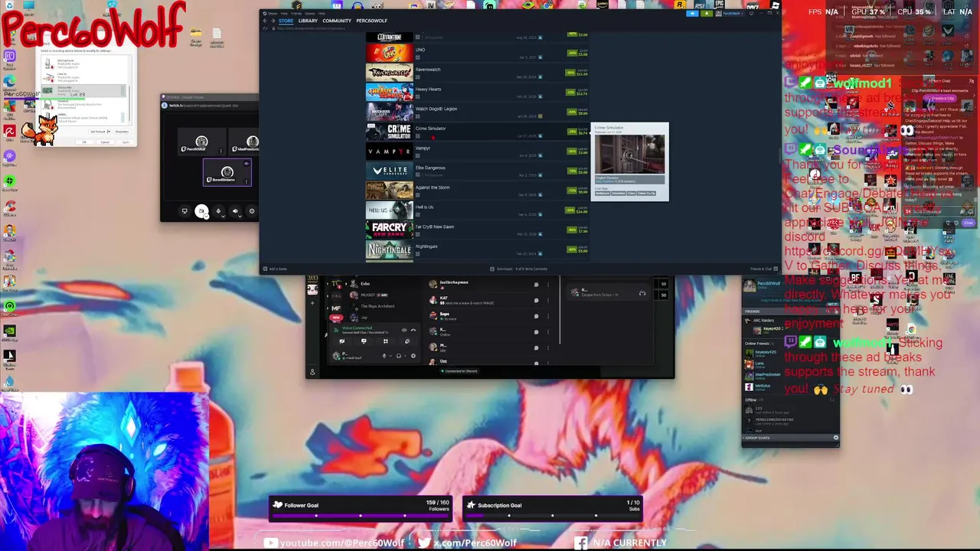Image resolution: width=980 pixels, height=551 pixels.
Task: Open the Steam Downloads status bar
Action: pyautogui.click(x=519, y=269)
